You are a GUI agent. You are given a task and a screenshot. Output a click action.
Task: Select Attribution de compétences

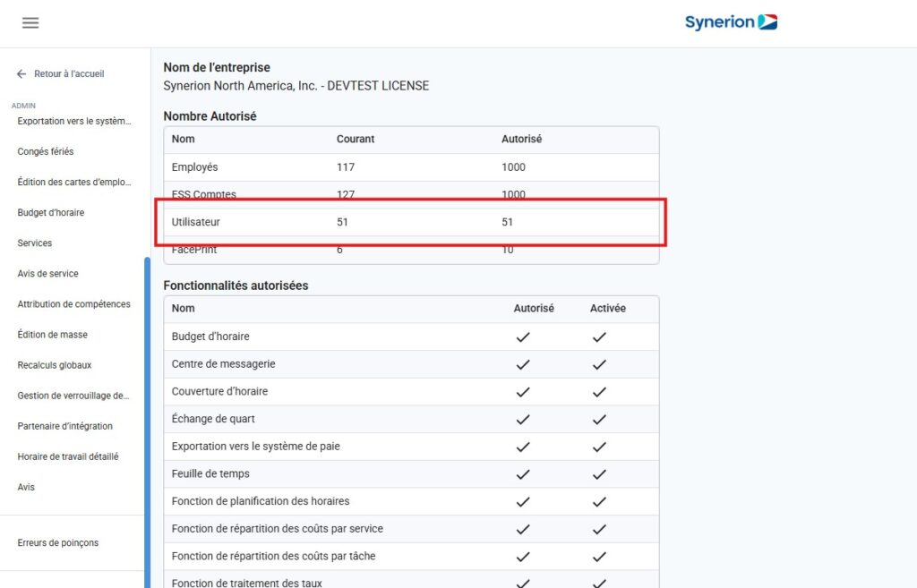click(73, 304)
